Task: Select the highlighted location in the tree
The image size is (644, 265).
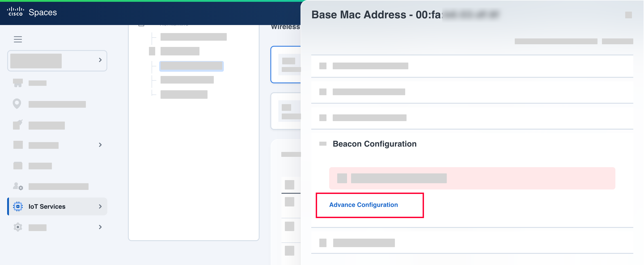Action: point(191,66)
